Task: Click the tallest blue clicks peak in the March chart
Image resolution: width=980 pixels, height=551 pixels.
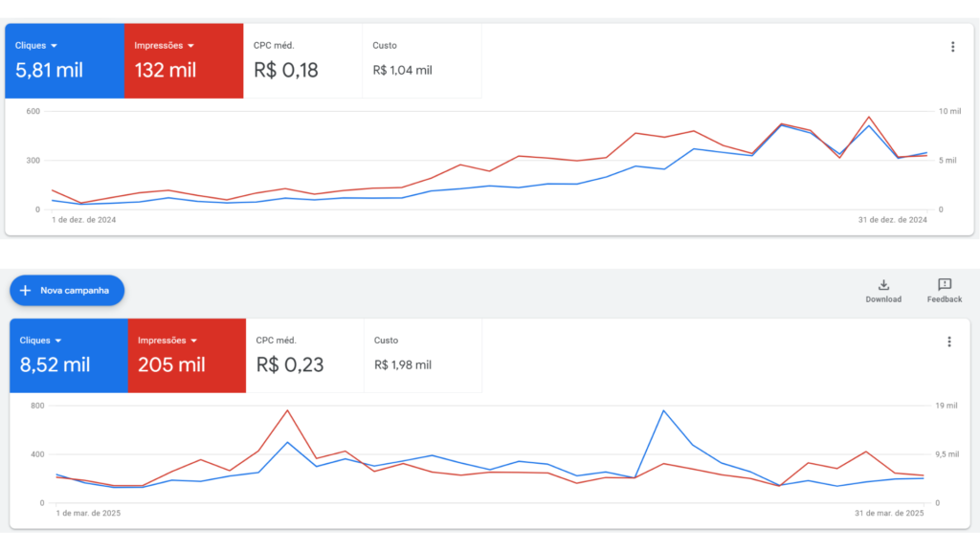Action: (663, 410)
